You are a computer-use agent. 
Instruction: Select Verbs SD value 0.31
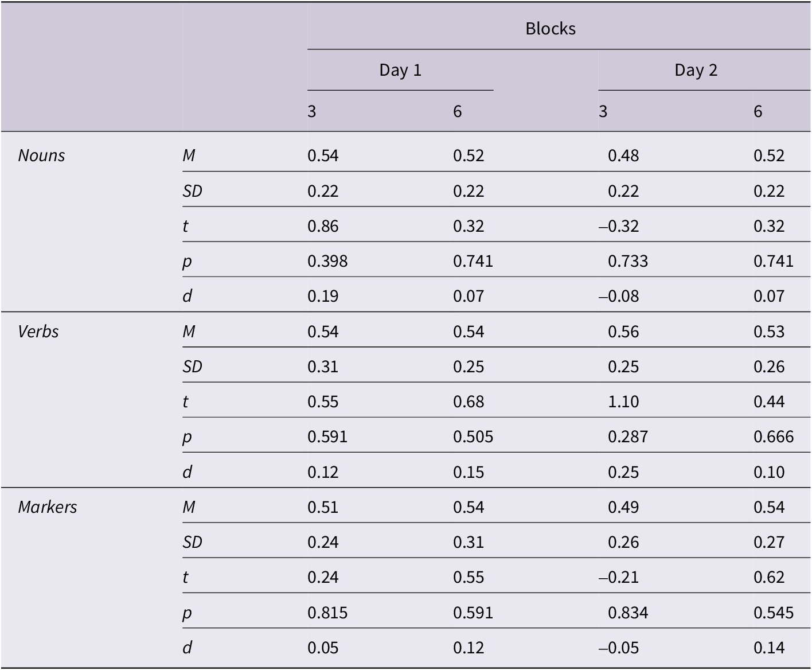click(x=323, y=367)
